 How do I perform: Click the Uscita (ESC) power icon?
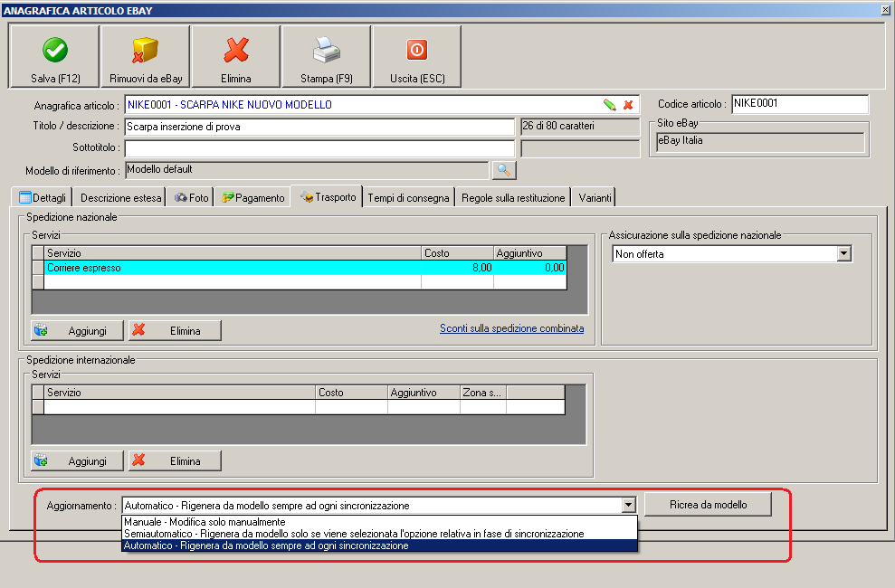pyautogui.click(x=416, y=50)
